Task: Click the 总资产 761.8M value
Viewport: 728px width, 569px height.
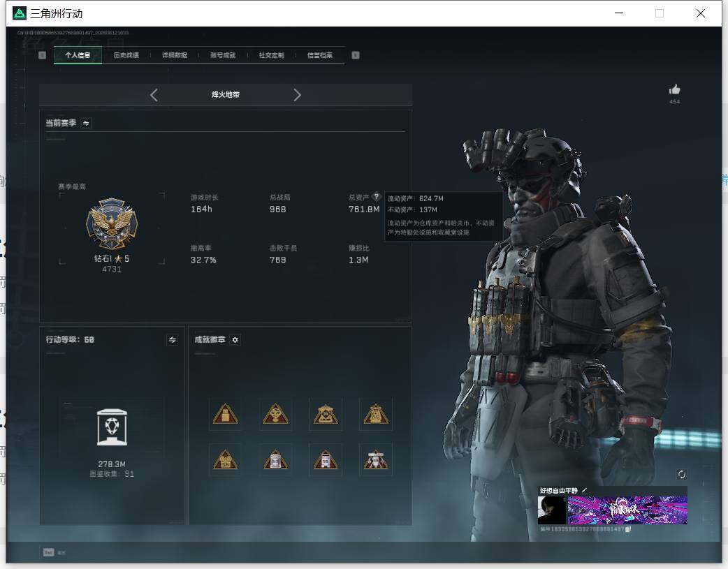Action: (x=364, y=209)
